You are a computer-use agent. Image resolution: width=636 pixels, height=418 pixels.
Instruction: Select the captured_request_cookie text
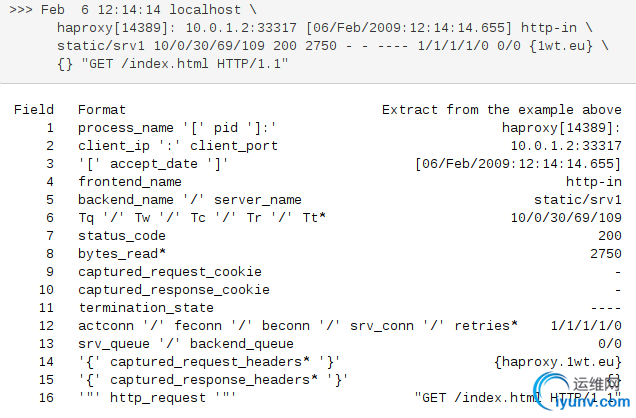(169, 272)
